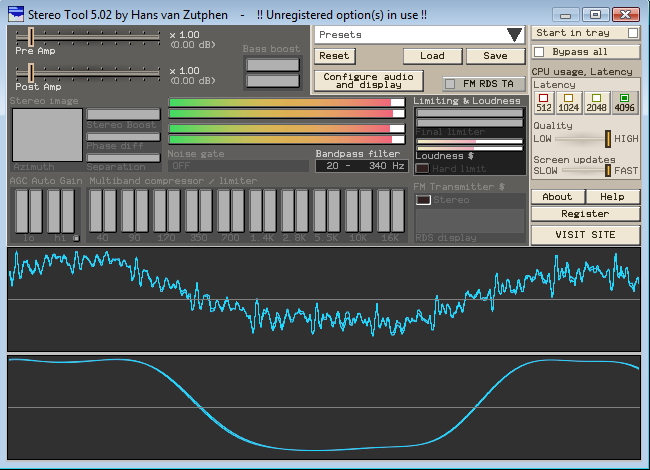Load a preset with the Load button
This screenshot has height=470, width=650.
pyautogui.click(x=432, y=56)
